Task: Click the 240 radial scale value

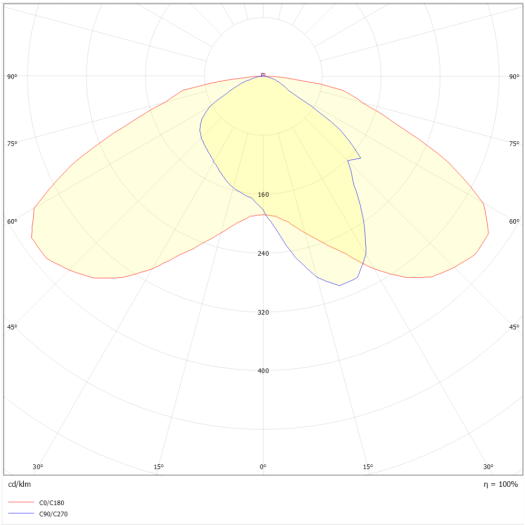Action: [263, 253]
